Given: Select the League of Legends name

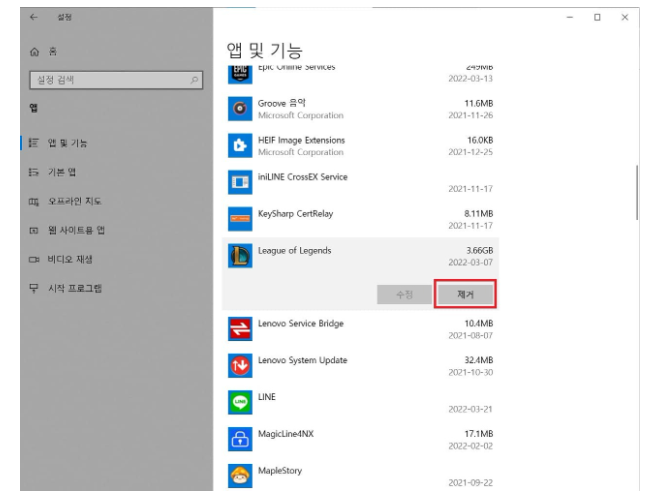Looking at the screenshot, I should pos(294,251).
